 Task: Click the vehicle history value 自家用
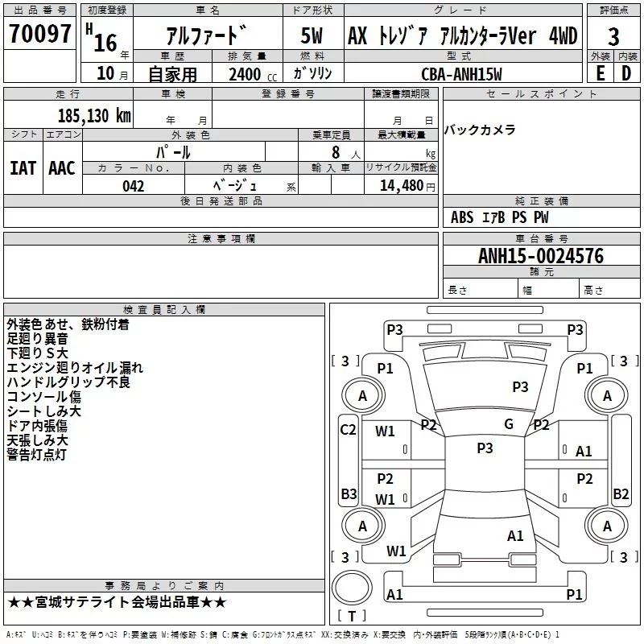tap(172, 74)
